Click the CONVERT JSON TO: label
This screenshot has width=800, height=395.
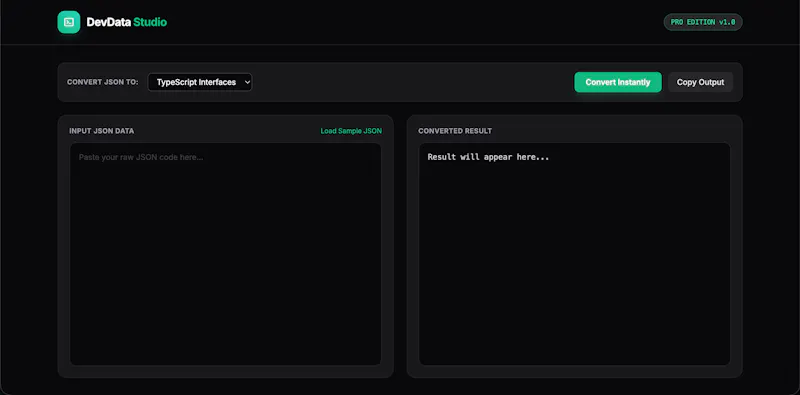coord(103,82)
